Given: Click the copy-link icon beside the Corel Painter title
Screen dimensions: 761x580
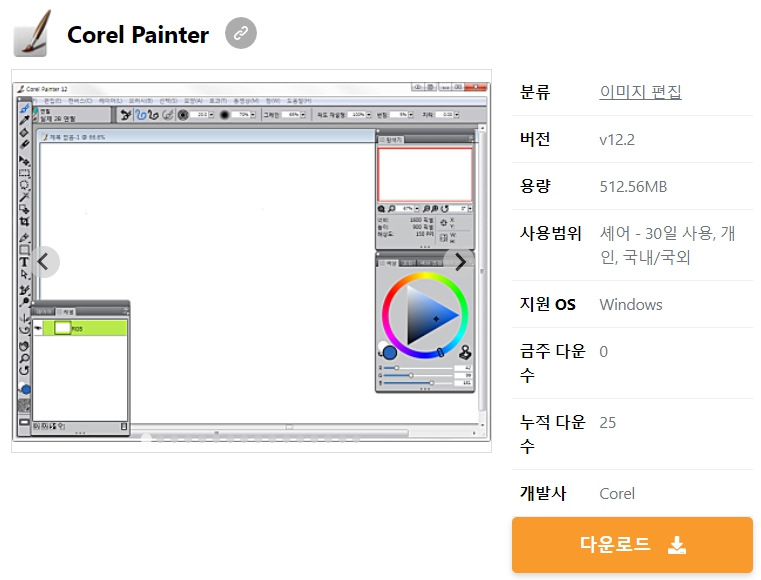Looking at the screenshot, I should tap(241, 33).
